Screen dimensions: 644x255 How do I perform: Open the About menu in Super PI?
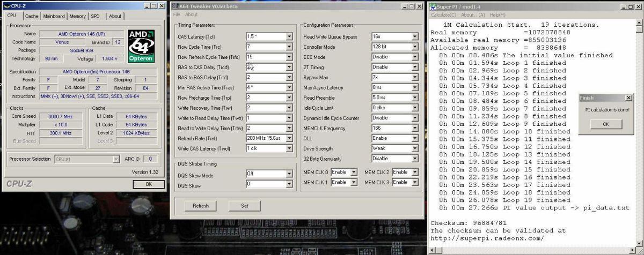click(x=473, y=15)
